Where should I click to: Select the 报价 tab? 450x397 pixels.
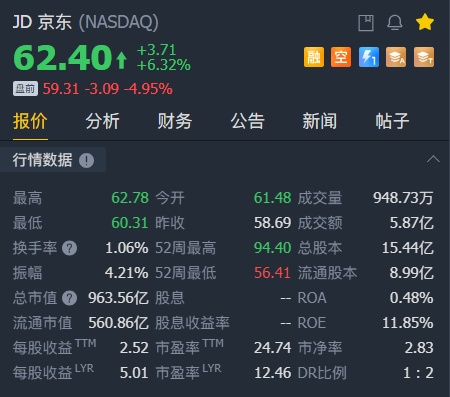coord(30,121)
